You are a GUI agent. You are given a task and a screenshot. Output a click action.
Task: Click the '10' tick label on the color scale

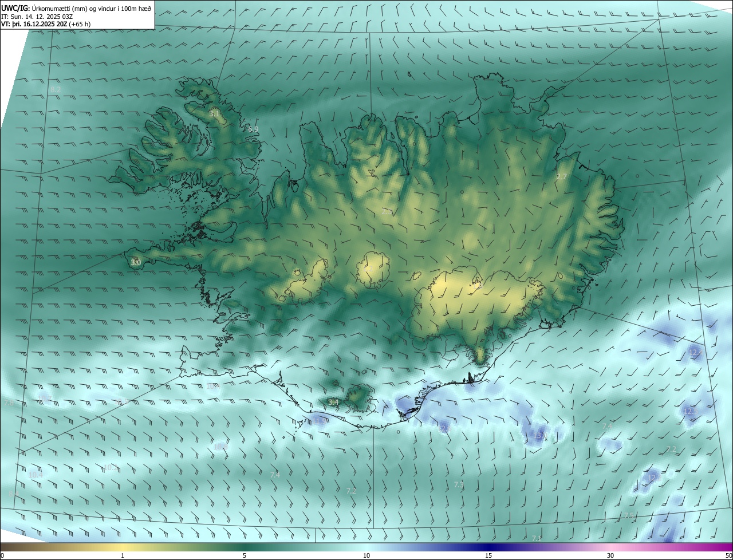click(x=366, y=555)
